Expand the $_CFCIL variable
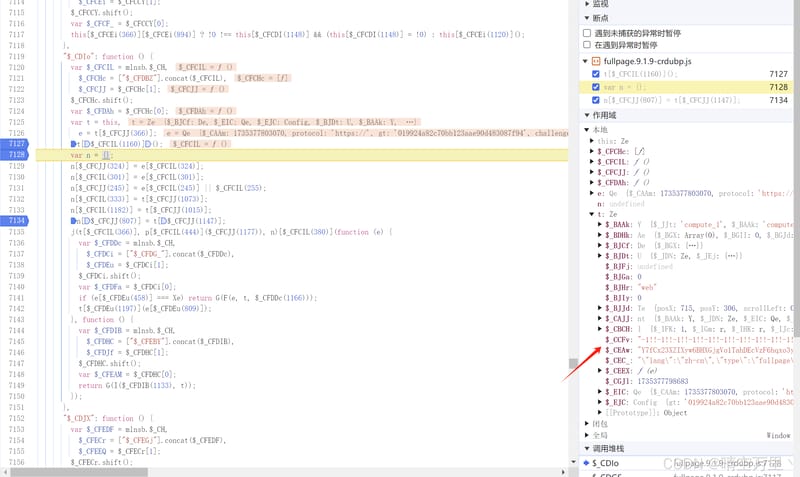 point(592,162)
